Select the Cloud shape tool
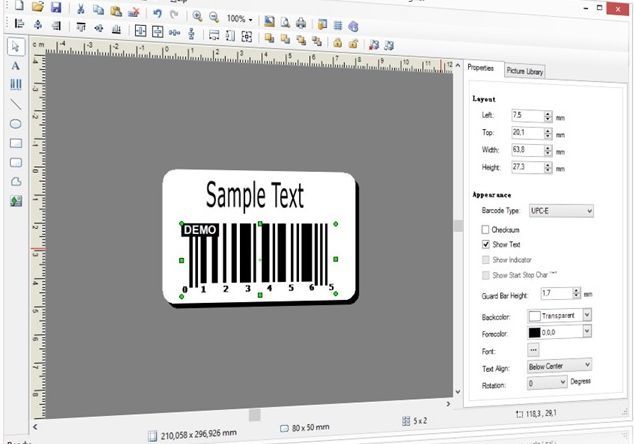The width and height of the screenshot is (635, 444). point(16,181)
